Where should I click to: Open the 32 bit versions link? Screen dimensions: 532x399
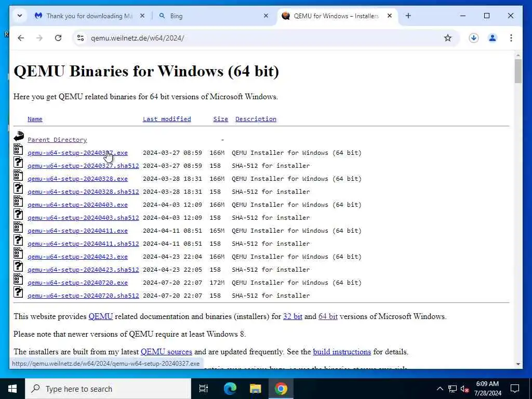[x=292, y=316]
